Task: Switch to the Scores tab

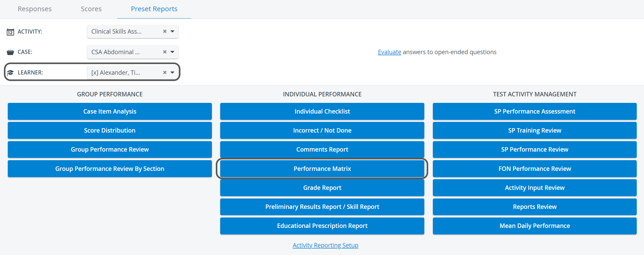Action: point(91,9)
